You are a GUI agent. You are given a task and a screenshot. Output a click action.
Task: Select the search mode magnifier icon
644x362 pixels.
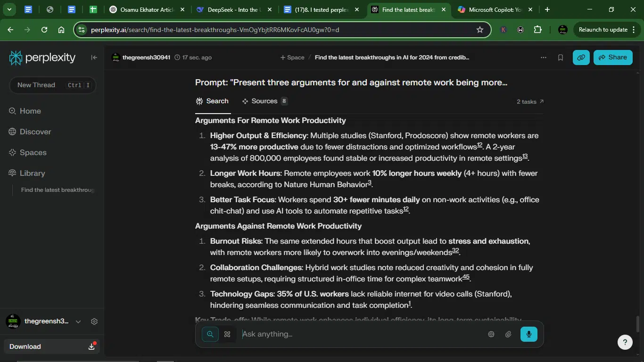(210, 334)
